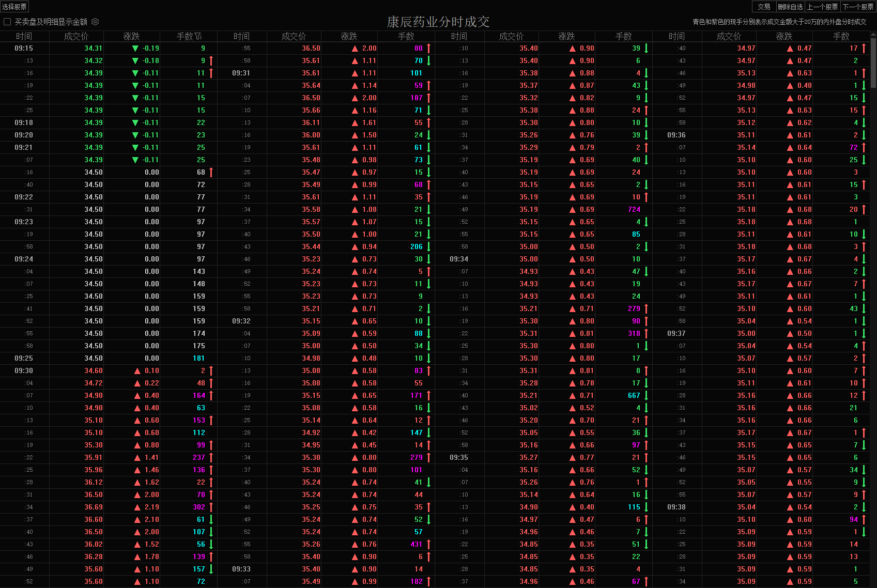The height and width of the screenshot is (588, 877).
Task: Click the purple volume 187
Action: [x=417, y=98]
